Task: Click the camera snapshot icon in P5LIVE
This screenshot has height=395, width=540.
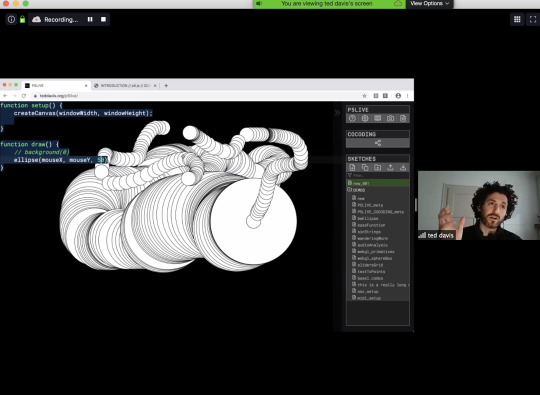Action: pyautogui.click(x=390, y=118)
